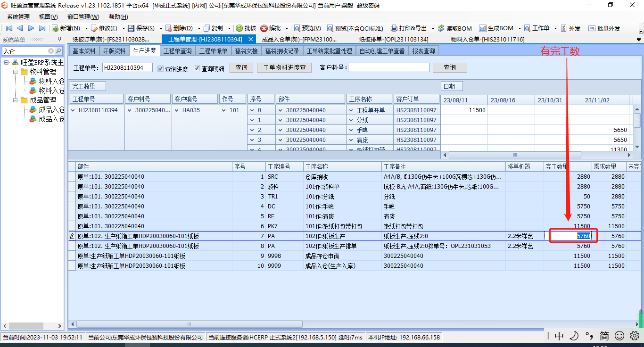Open the 视图(V) menu
This screenshot has width=644, height=347.
[x=48, y=17]
